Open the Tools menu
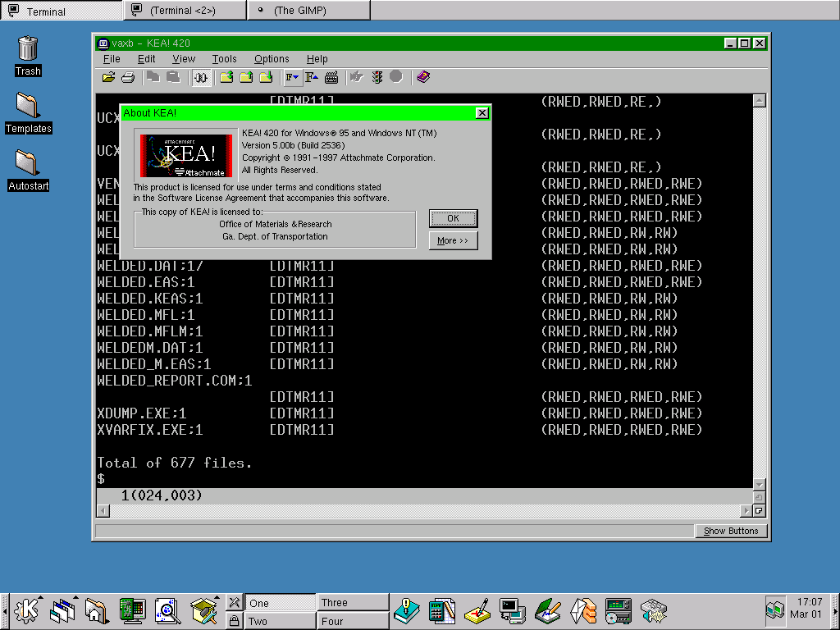The width and height of the screenshot is (840, 630). tap(224, 59)
